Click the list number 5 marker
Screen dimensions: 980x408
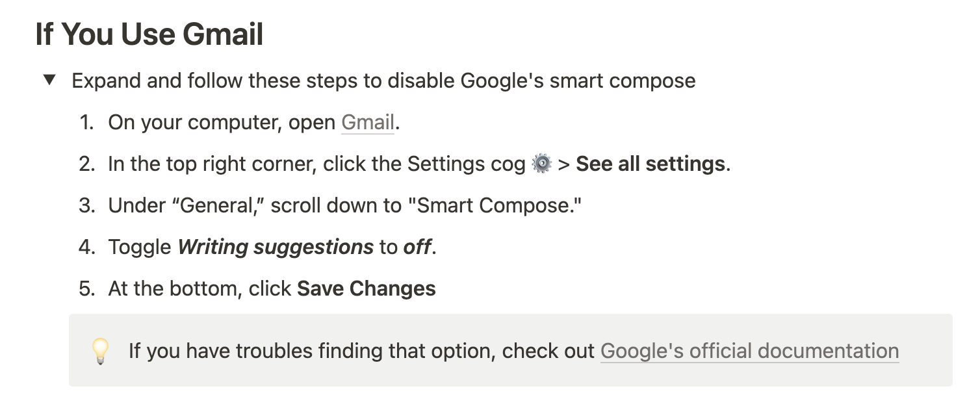tap(86, 288)
